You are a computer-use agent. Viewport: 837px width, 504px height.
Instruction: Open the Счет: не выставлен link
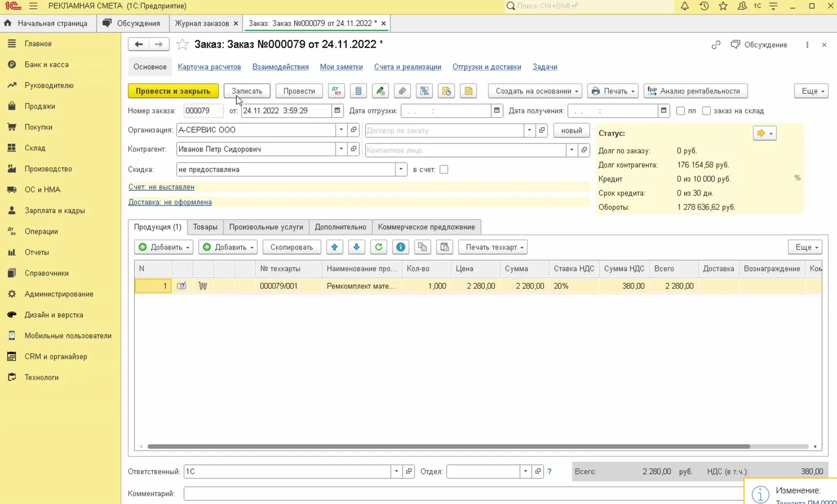(161, 187)
